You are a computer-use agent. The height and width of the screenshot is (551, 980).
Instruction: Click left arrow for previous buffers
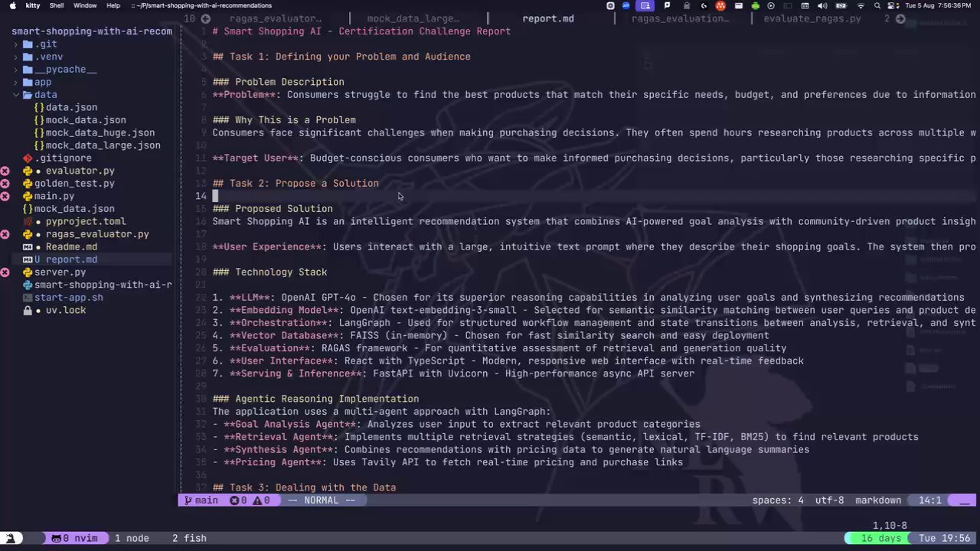206,18
